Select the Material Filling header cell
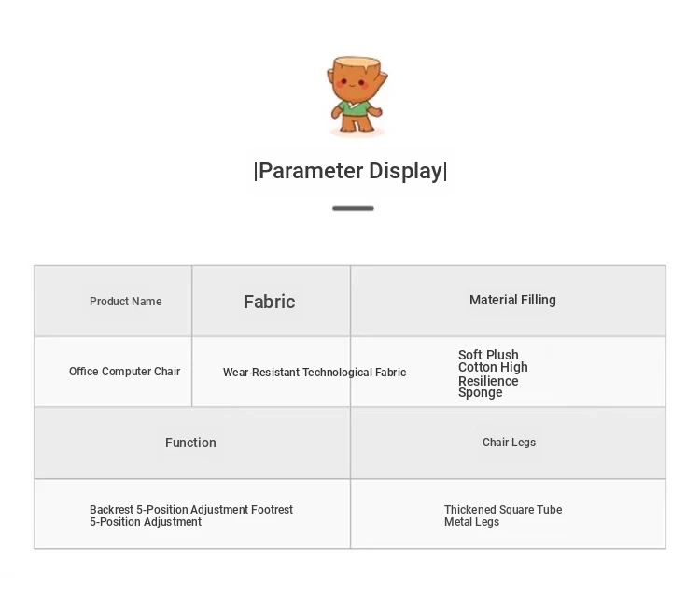Image resolution: width=700 pixels, height=605 pixels. click(x=512, y=300)
